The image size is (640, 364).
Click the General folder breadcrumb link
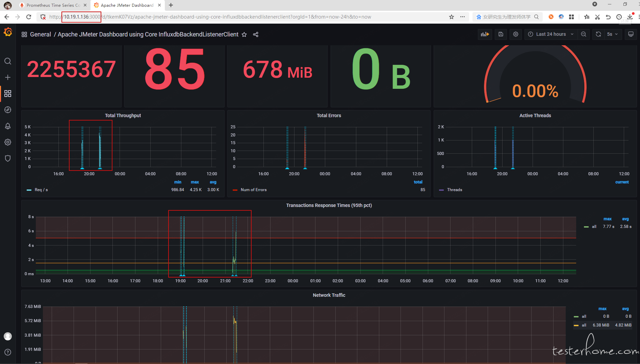41,34
